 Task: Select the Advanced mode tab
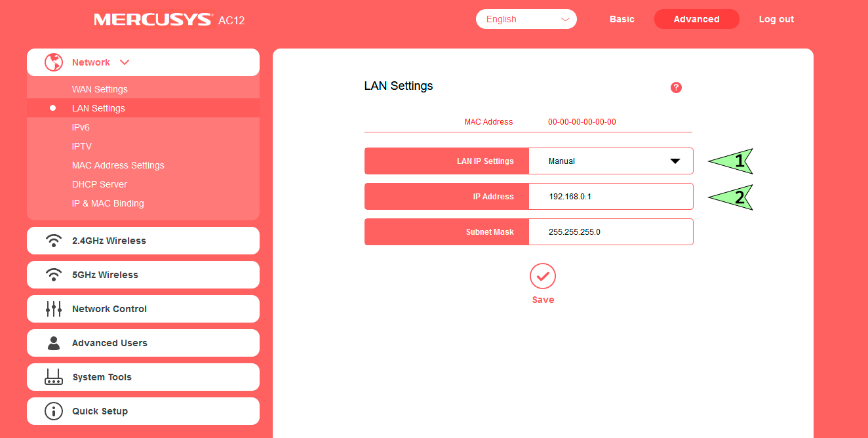[x=696, y=19]
